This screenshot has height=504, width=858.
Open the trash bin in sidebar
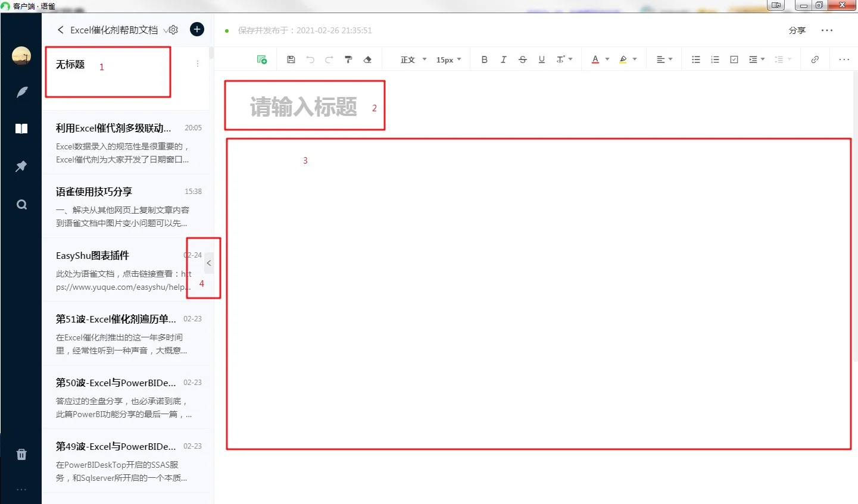coord(21,455)
